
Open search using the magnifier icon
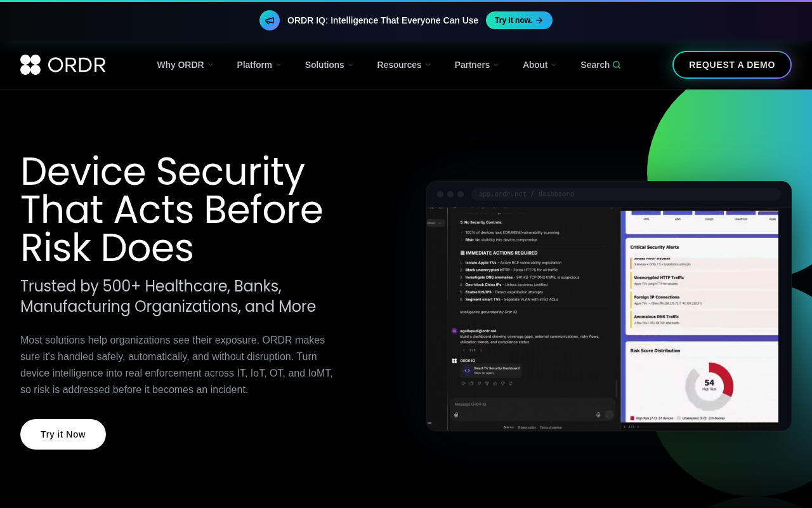point(617,65)
